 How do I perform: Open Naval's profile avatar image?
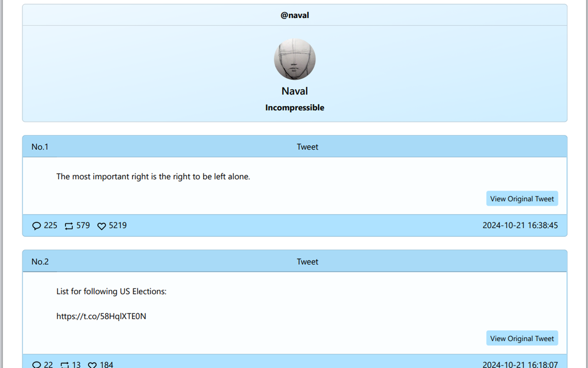tap(295, 59)
